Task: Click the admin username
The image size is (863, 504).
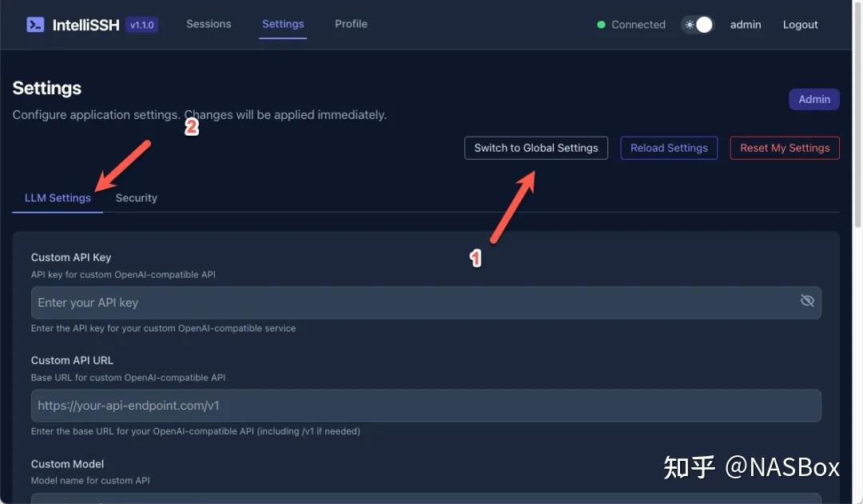Action: point(746,24)
